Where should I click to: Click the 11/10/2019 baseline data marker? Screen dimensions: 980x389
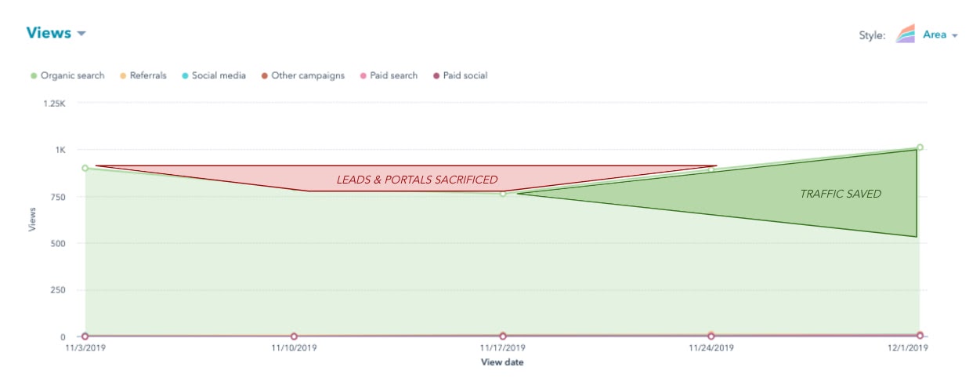click(x=294, y=336)
